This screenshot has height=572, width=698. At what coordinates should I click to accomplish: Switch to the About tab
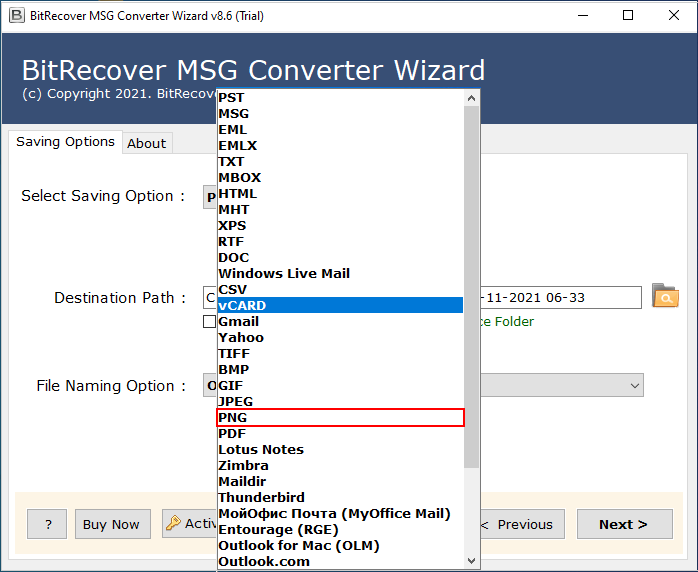[147, 143]
